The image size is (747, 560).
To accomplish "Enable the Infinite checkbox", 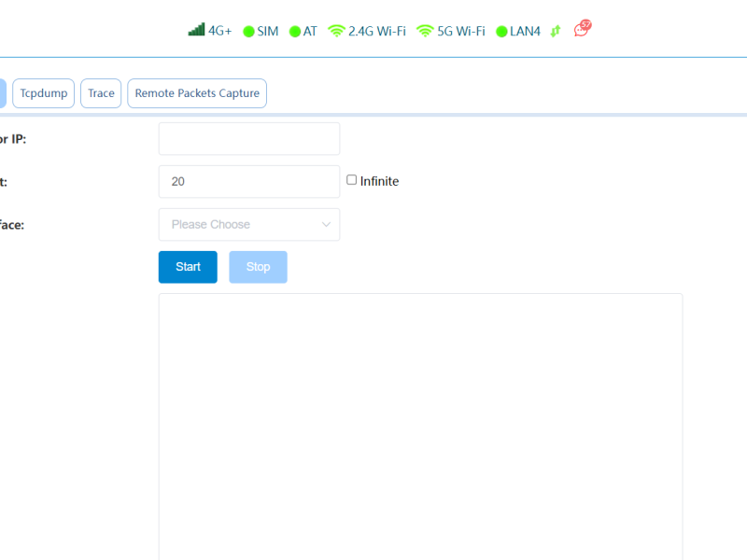I will (352, 180).
